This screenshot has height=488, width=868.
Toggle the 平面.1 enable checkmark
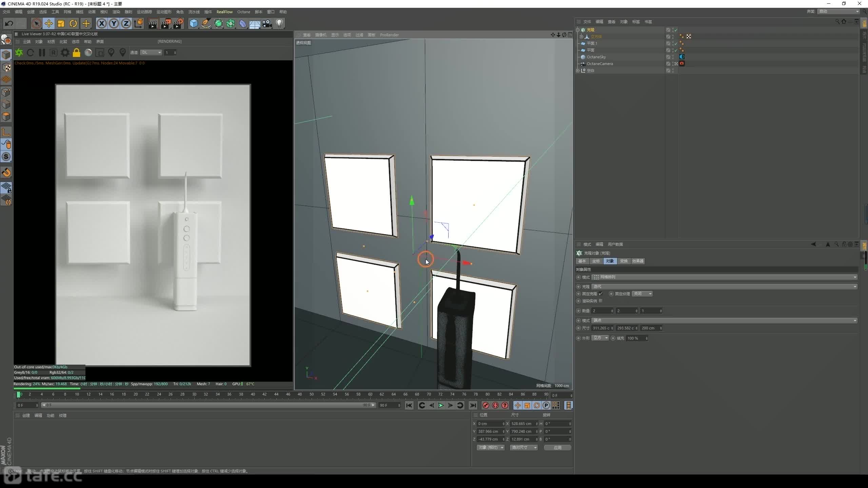(x=676, y=43)
